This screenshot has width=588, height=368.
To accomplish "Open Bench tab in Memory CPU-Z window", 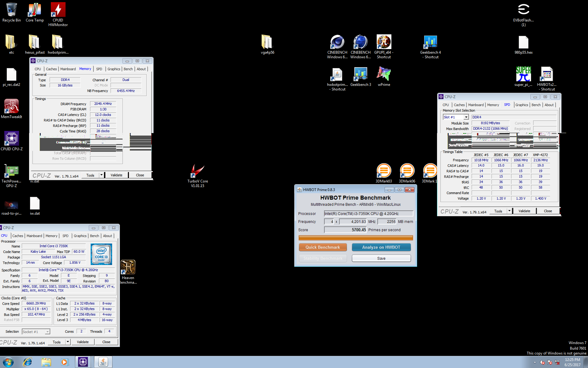I will point(128,69).
